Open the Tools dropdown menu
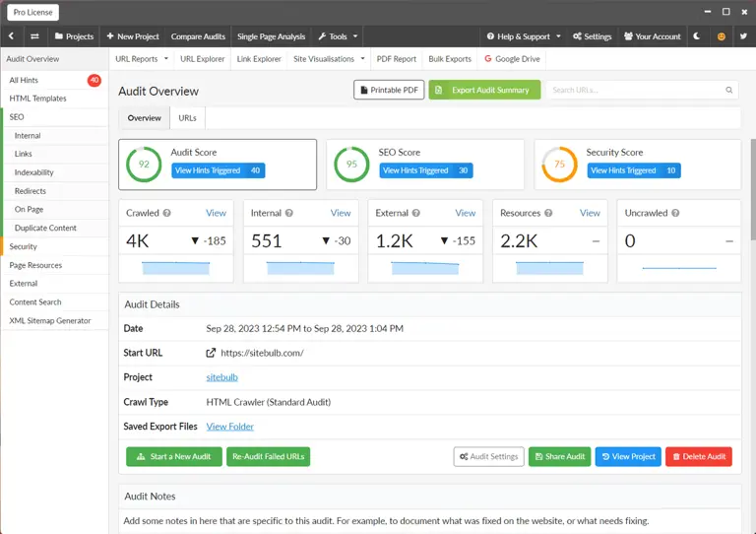Image resolution: width=756 pixels, height=534 pixels. [x=338, y=36]
